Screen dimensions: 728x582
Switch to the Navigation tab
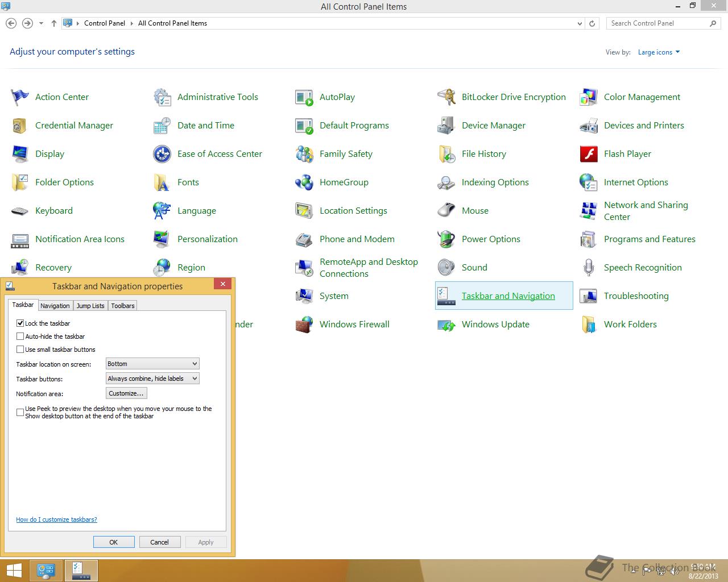click(x=55, y=306)
